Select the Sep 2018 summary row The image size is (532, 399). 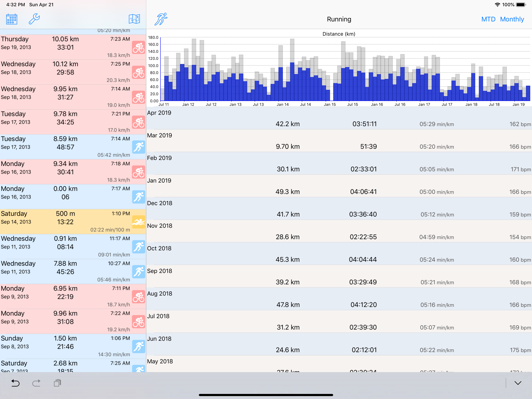(x=339, y=276)
